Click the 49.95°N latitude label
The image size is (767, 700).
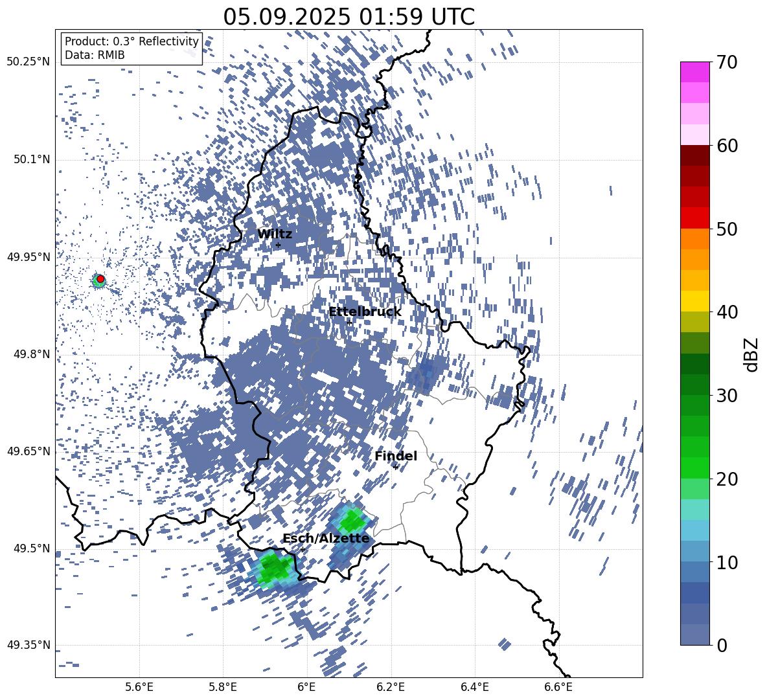point(29,257)
